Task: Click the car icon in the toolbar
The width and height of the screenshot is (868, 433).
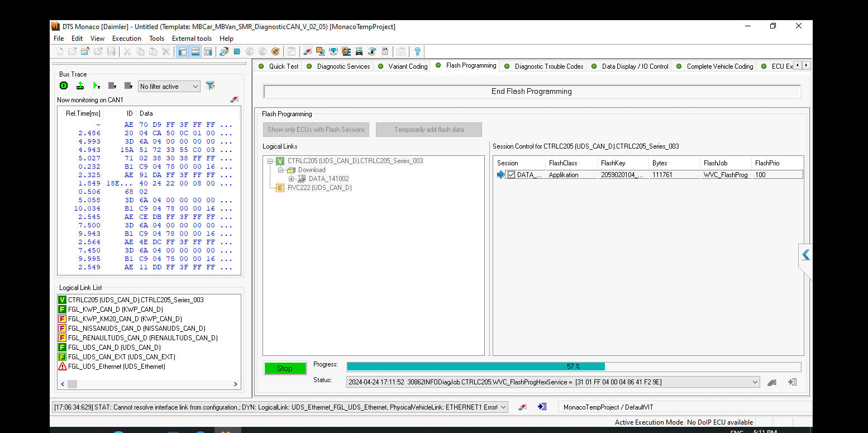Action: click(x=359, y=52)
